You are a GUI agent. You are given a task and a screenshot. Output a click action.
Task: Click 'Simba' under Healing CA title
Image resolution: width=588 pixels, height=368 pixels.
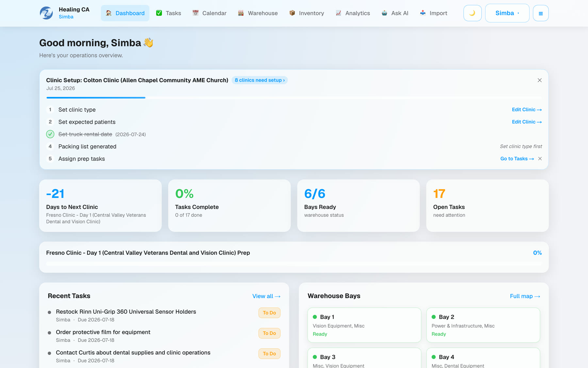(x=66, y=17)
